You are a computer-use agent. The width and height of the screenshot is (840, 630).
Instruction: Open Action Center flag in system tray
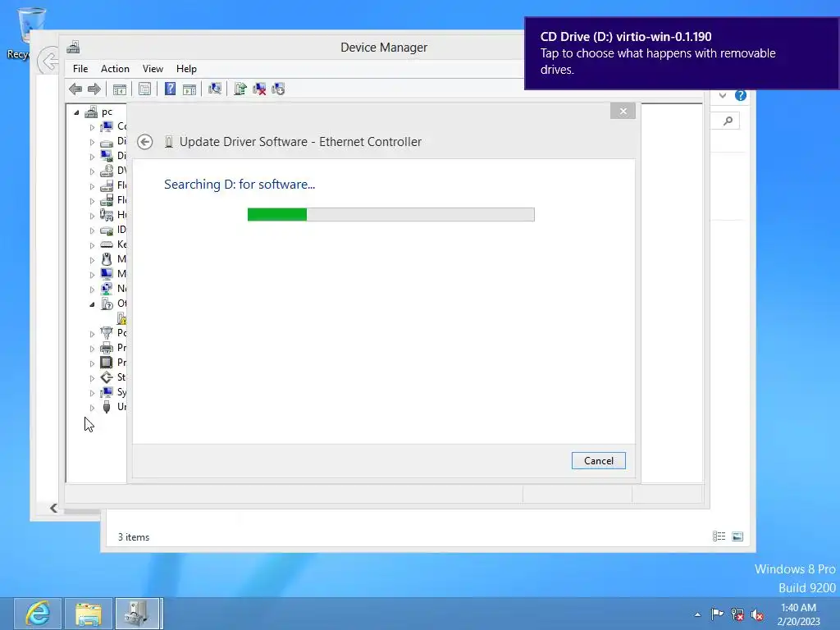tap(717, 614)
